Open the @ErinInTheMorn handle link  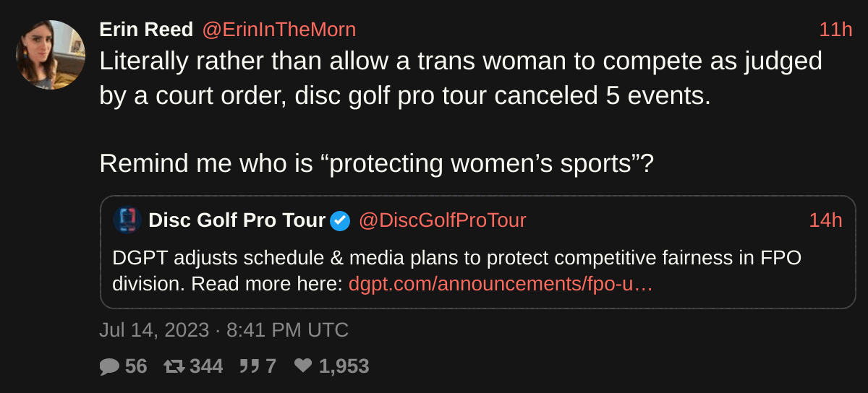coord(278,30)
